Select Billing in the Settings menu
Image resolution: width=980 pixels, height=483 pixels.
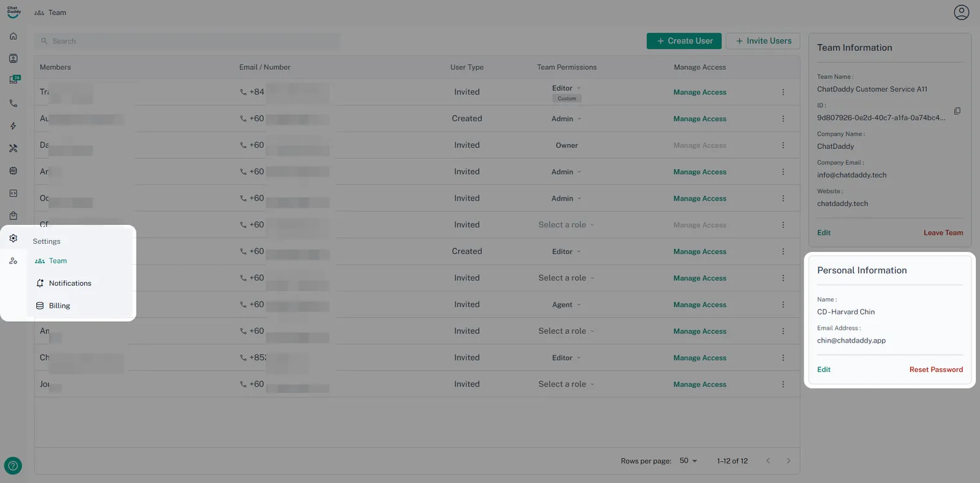pos(59,306)
